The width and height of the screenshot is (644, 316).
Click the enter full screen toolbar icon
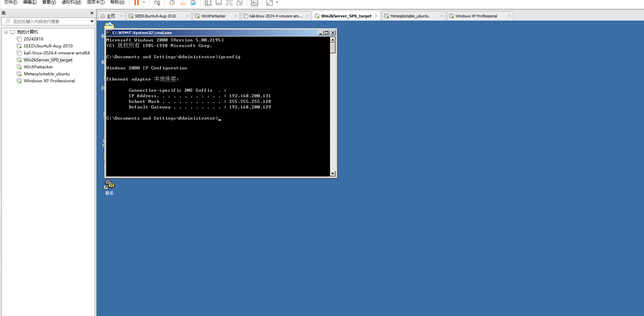click(x=229, y=3)
